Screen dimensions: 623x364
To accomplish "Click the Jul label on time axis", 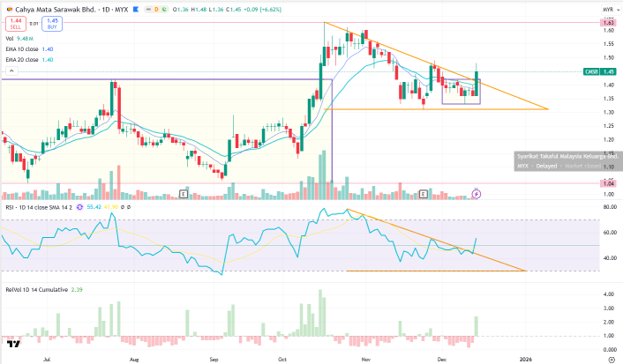I will [47, 360].
